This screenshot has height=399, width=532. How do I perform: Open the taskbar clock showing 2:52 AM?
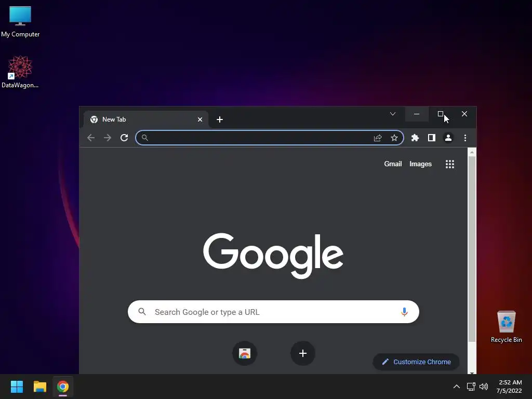pyautogui.click(x=509, y=387)
